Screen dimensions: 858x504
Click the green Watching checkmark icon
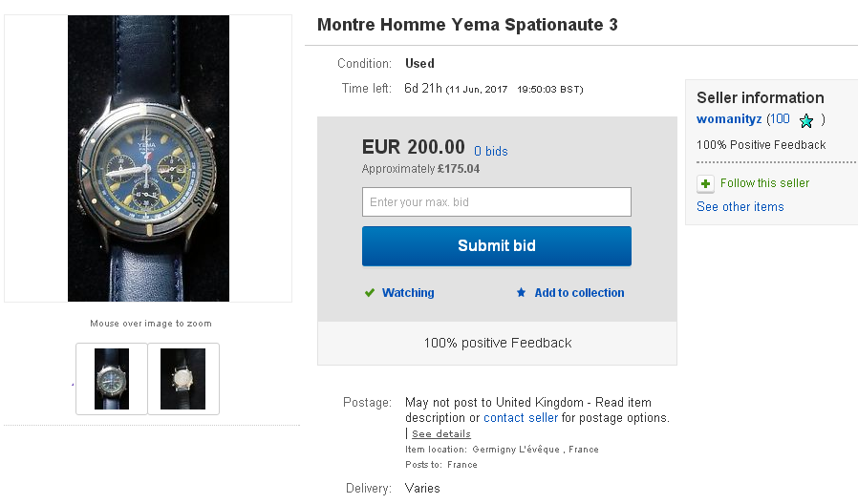coord(370,293)
